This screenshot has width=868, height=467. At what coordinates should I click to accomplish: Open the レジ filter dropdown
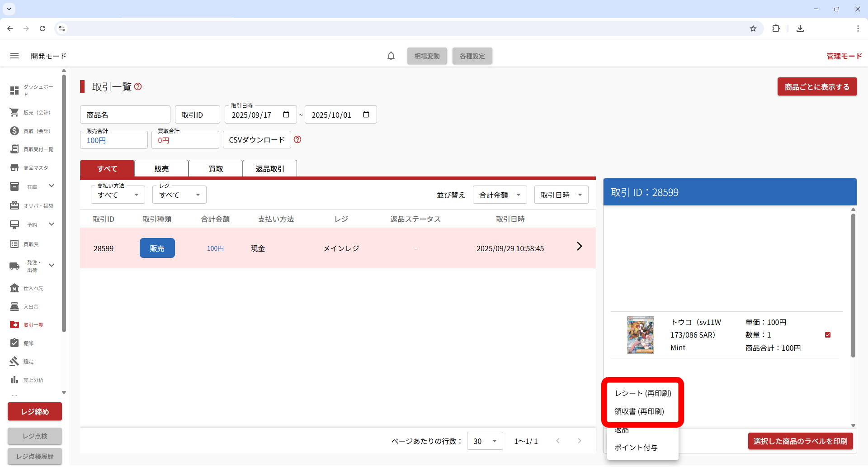pos(179,195)
